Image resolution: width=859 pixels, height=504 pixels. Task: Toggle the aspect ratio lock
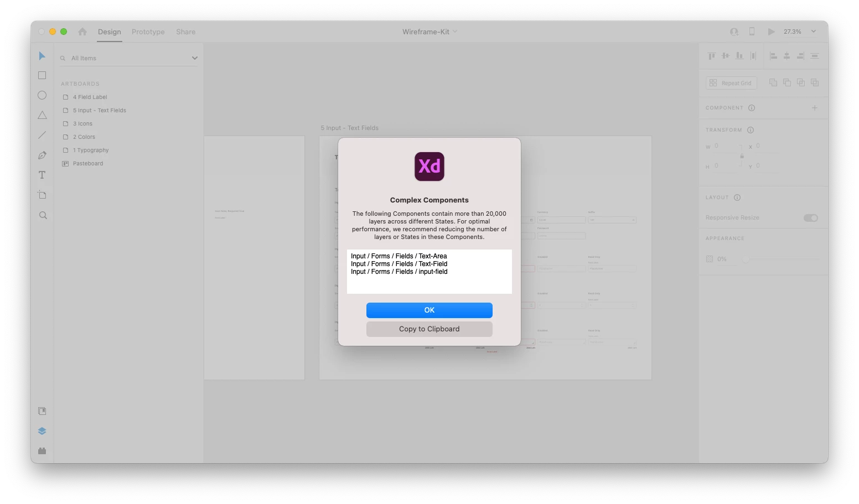[742, 156]
